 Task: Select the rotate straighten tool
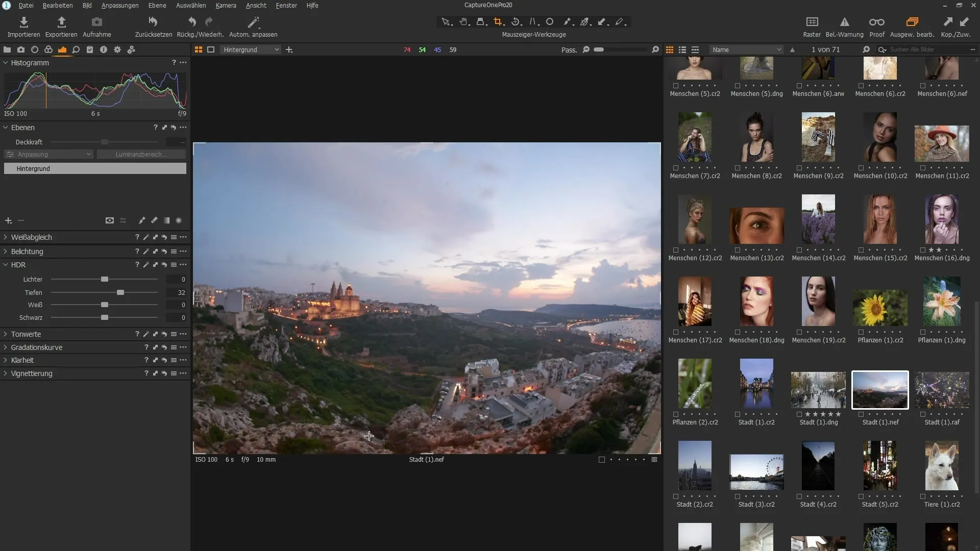coord(516,22)
